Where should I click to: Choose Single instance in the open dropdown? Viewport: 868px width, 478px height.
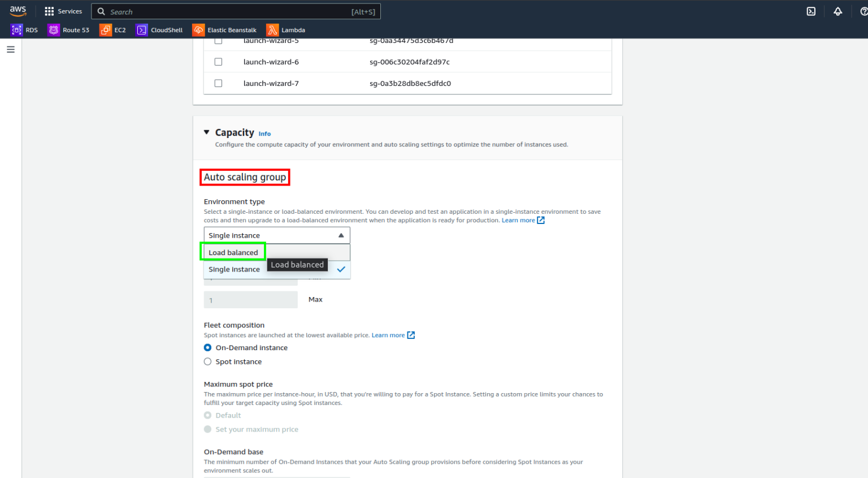[x=234, y=269]
